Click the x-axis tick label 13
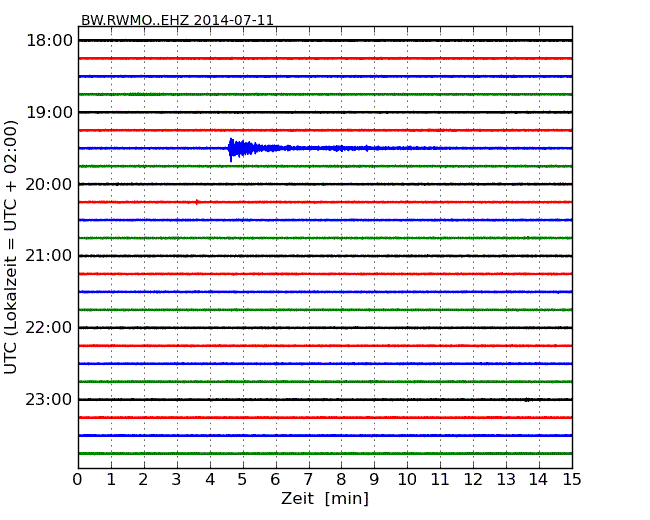The image size is (650, 520). click(506, 480)
